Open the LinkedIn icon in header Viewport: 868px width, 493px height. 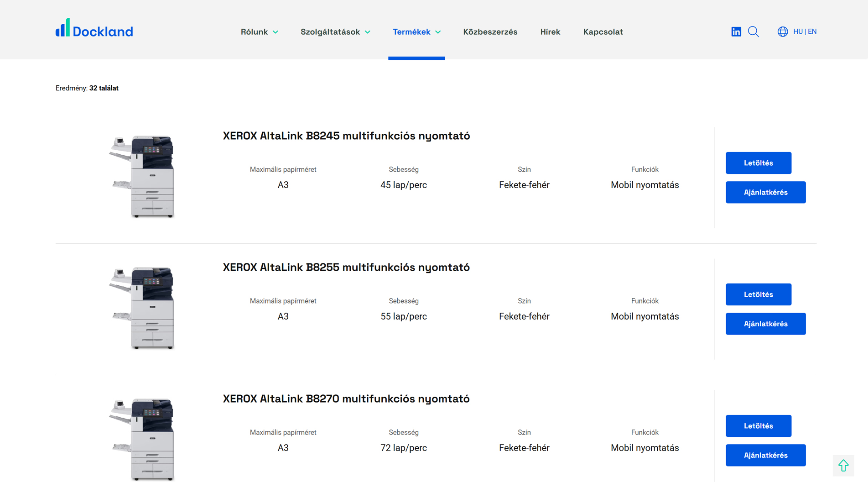736,31
